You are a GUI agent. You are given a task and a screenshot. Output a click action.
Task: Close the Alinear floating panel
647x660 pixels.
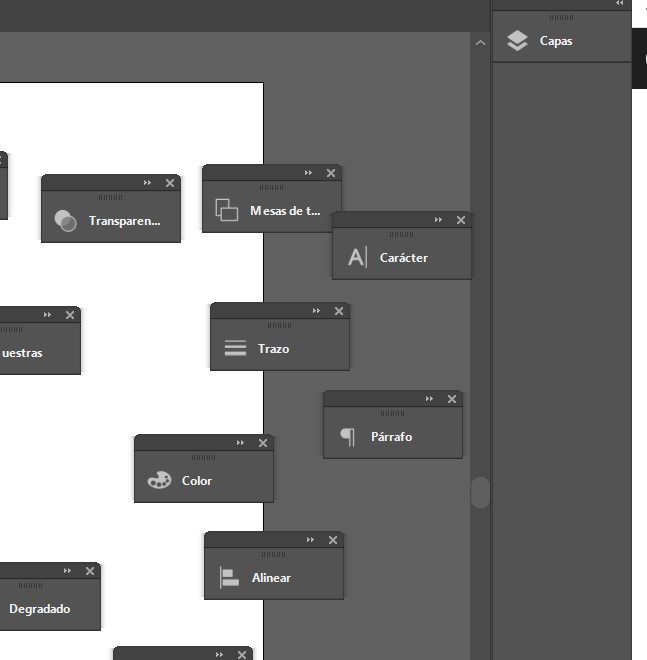pos(333,540)
